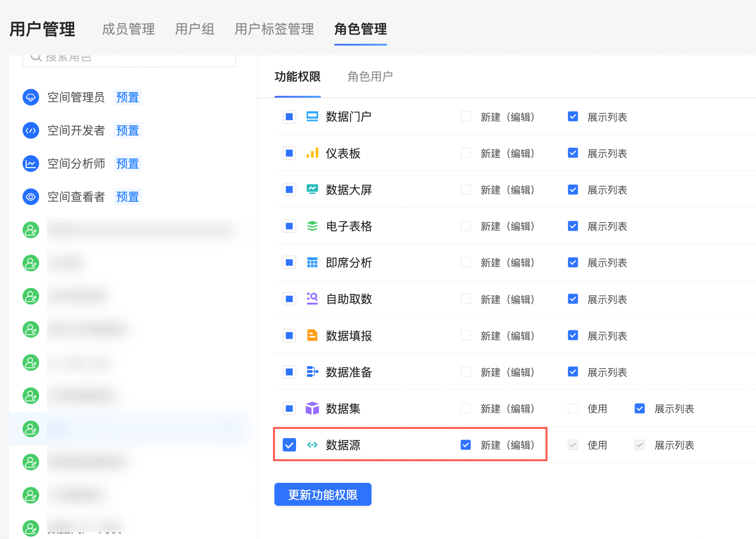Enable 新建（编辑） for 数据门户
756x539 pixels.
coord(465,117)
